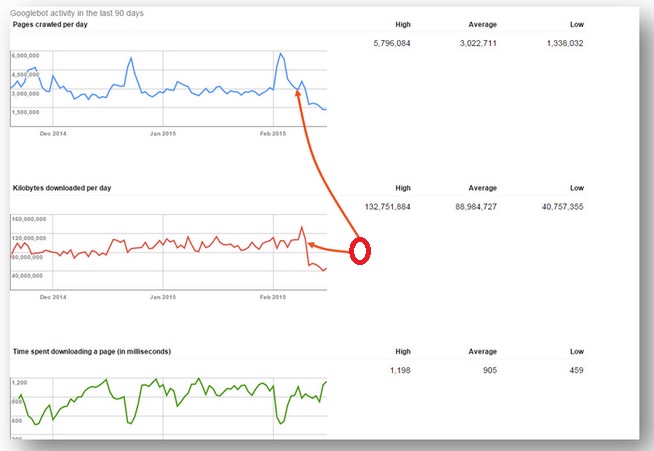Click the High header above 5,796,084
This screenshot has height=451, width=654.
tap(403, 24)
